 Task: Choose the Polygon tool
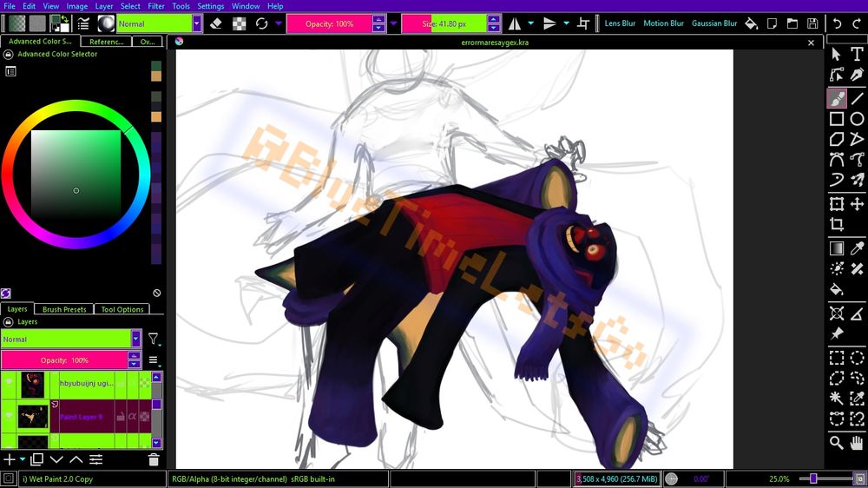pos(837,139)
